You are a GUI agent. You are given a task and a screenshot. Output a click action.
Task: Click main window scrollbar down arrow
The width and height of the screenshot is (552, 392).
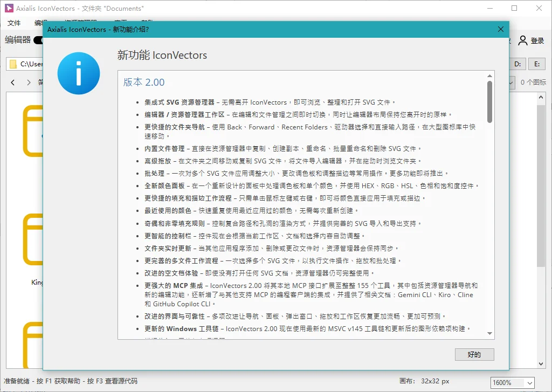coord(541,364)
